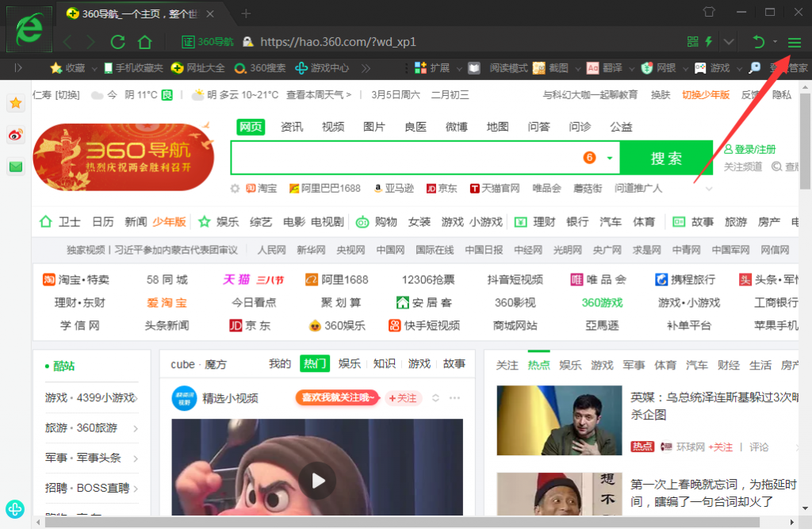The width and height of the screenshot is (812, 529).
Task: Click 登录/注册 link
Action: click(750, 149)
